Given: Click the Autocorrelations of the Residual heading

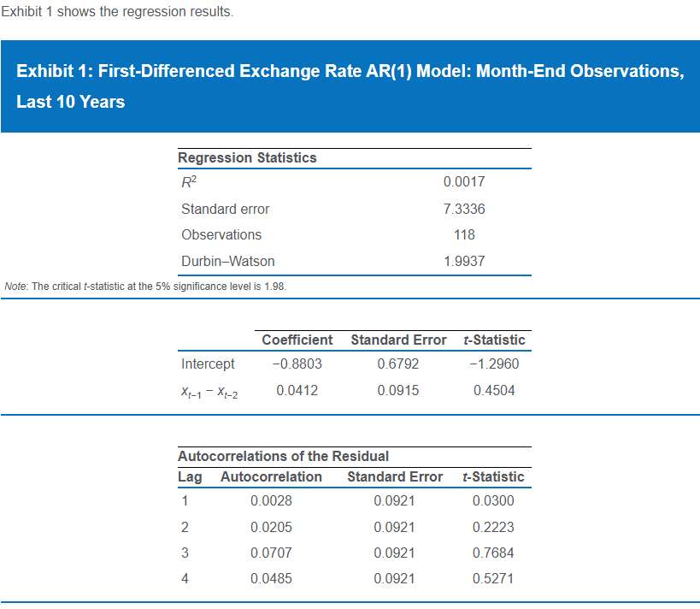Looking at the screenshot, I should tap(283, 456).
